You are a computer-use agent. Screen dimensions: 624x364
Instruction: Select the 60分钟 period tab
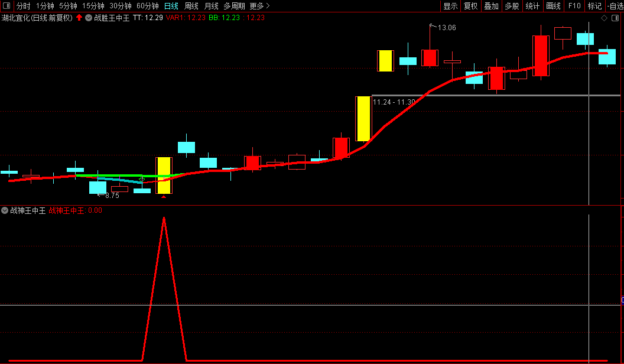(147, 6)
